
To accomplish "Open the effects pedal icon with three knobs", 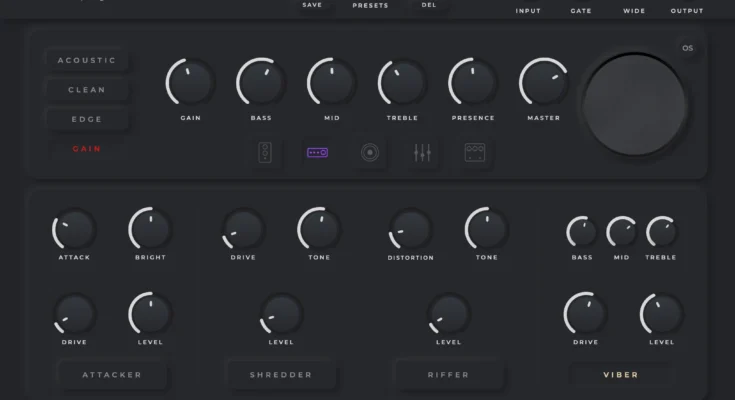I will [474, 153].
